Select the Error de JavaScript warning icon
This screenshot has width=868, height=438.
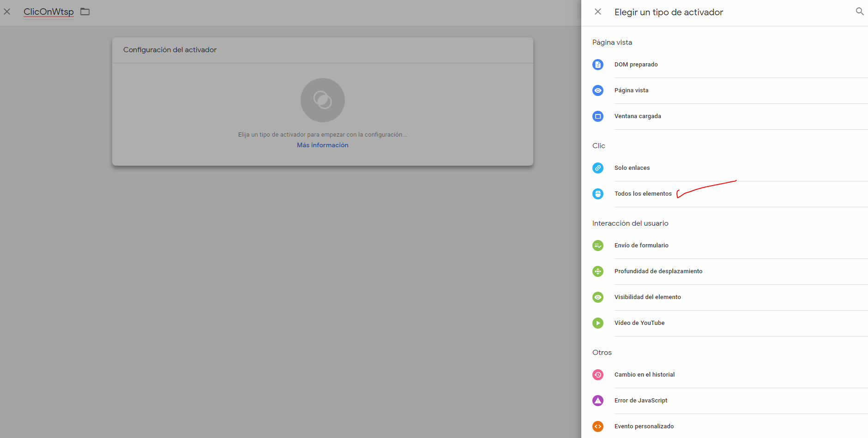598,401
